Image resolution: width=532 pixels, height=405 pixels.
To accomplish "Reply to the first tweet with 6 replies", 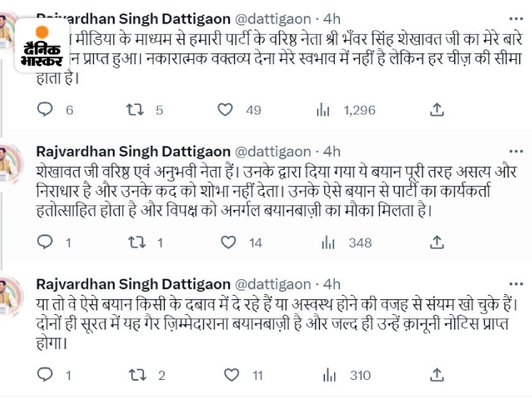I will click(x=46, y=110).
